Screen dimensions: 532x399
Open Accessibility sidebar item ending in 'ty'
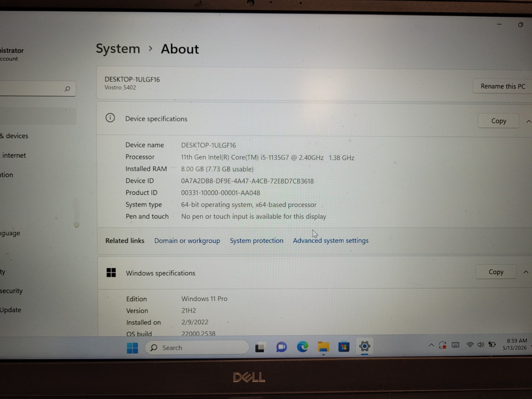3,272
